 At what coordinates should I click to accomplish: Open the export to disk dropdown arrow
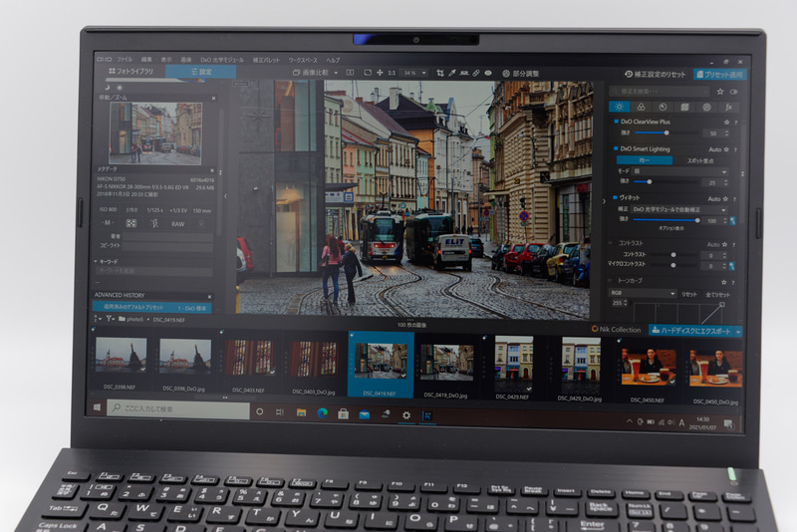[738, 332]
